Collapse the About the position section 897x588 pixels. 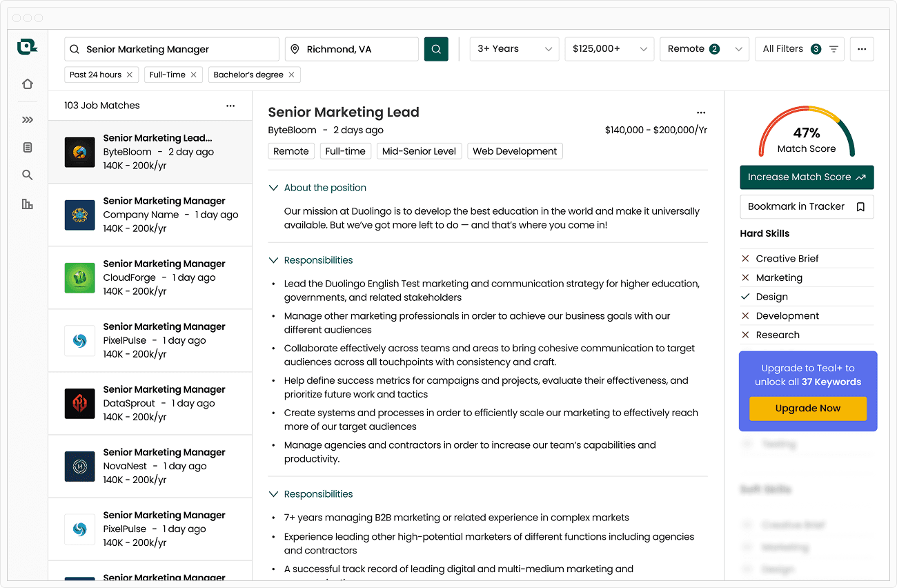tap(274, 188)
